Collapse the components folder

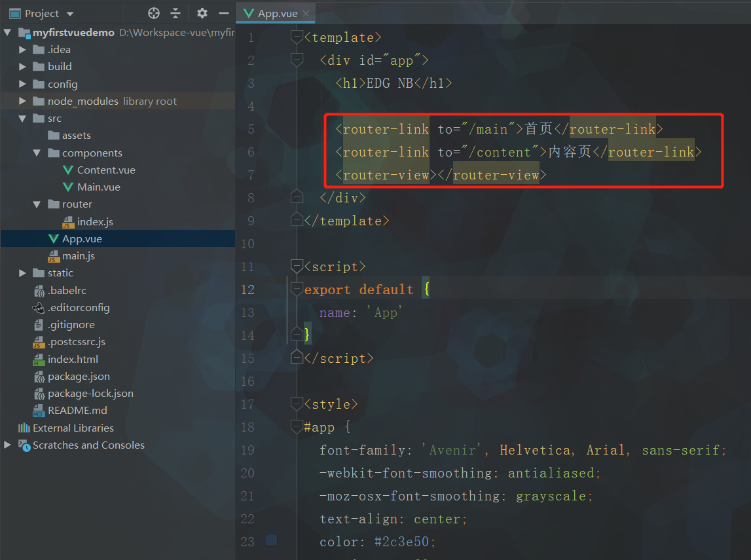tap(37, 153)
